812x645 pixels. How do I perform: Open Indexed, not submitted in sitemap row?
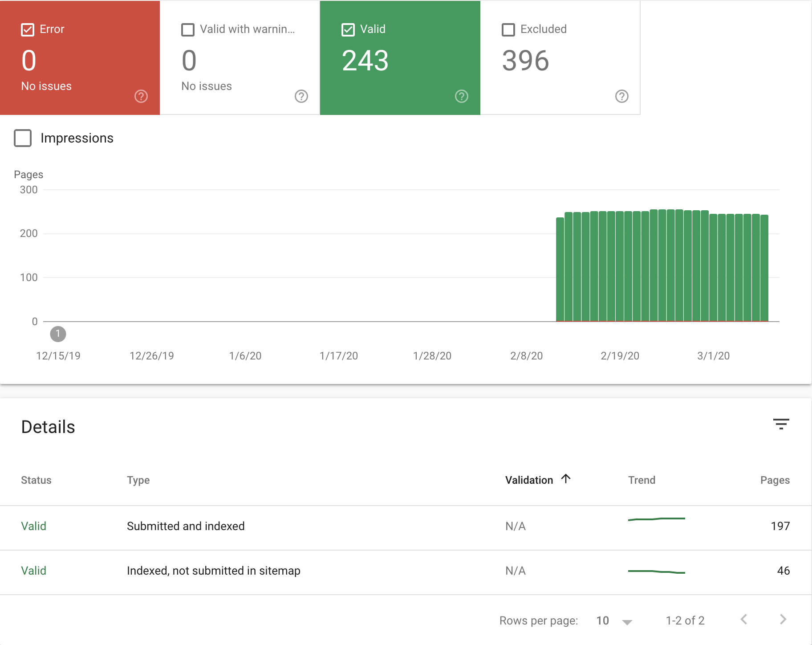click(213, 571)
